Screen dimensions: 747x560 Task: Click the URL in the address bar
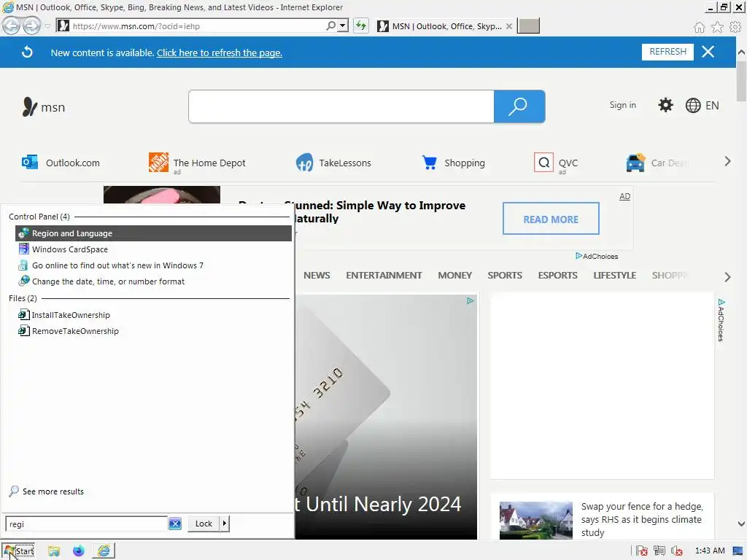(x=136, y=26)
